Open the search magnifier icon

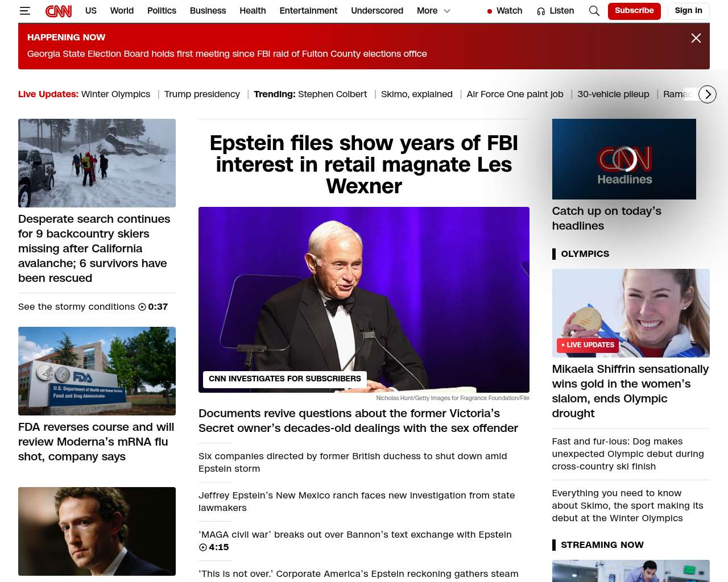[594, 11]
